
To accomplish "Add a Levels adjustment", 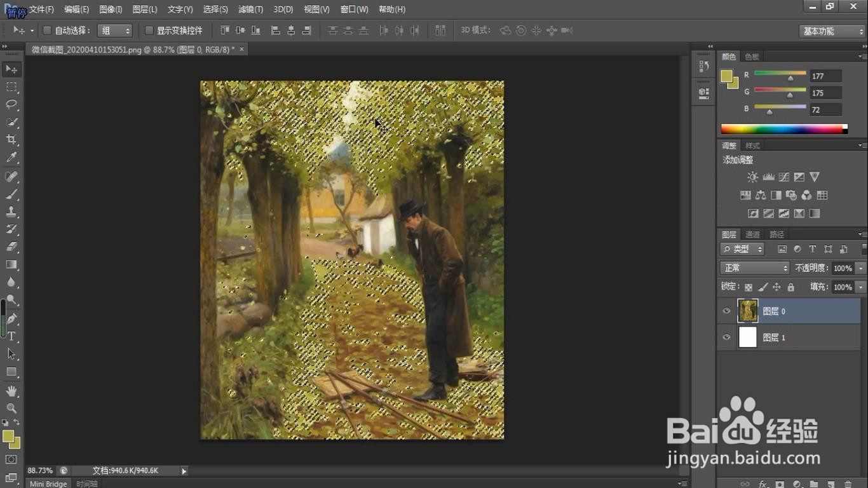I will [768, 177].
